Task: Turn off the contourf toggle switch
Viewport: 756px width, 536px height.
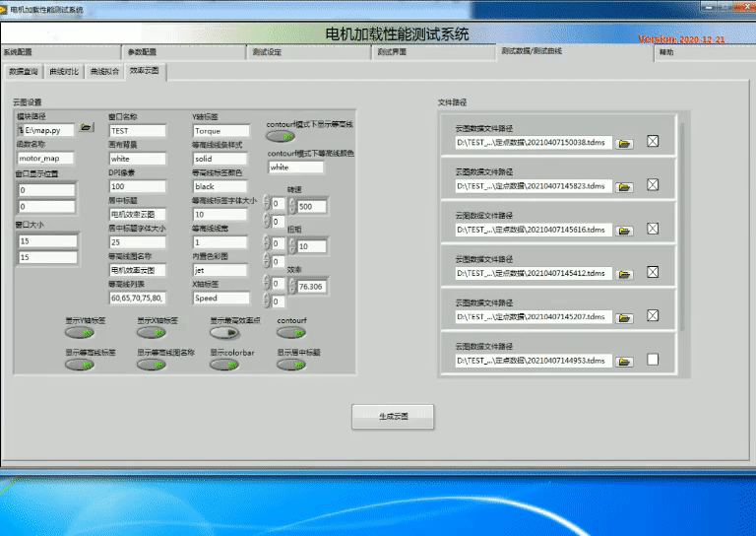Action: (x=291, y=333)
